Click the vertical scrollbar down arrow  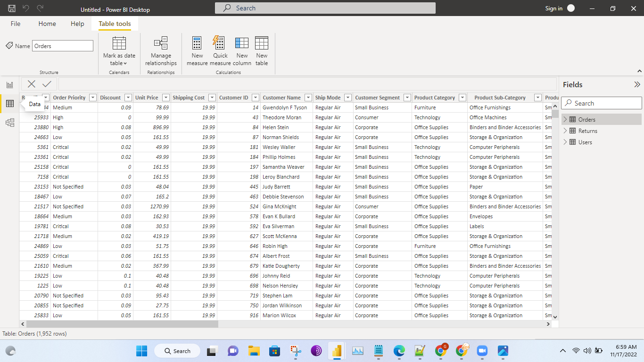coord(555,317)
